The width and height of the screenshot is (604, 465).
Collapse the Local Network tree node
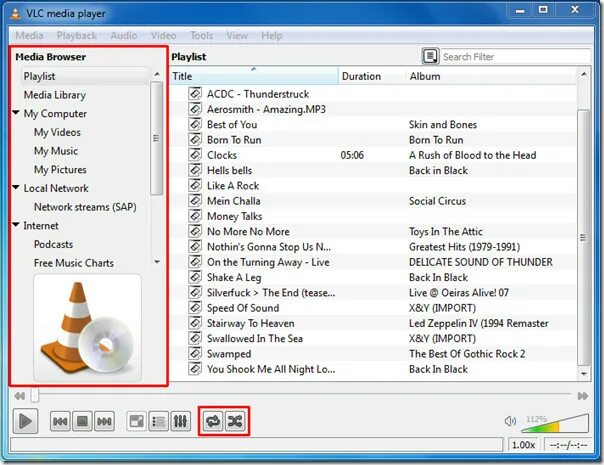tap(16, 187)
